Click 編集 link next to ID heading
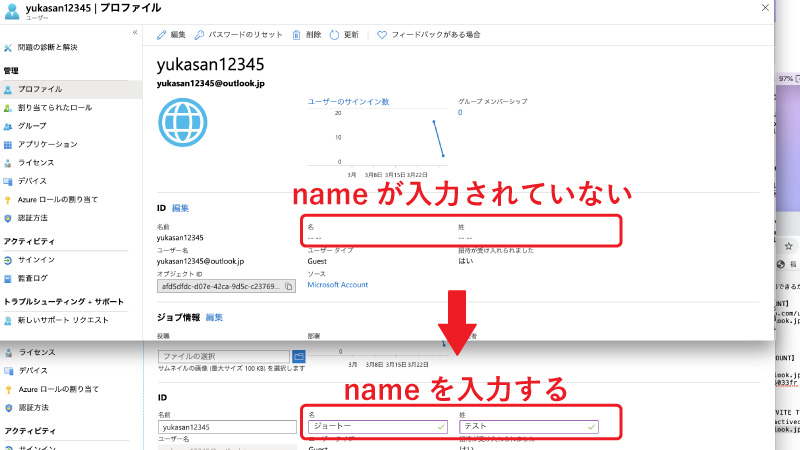 pos(180,208)
